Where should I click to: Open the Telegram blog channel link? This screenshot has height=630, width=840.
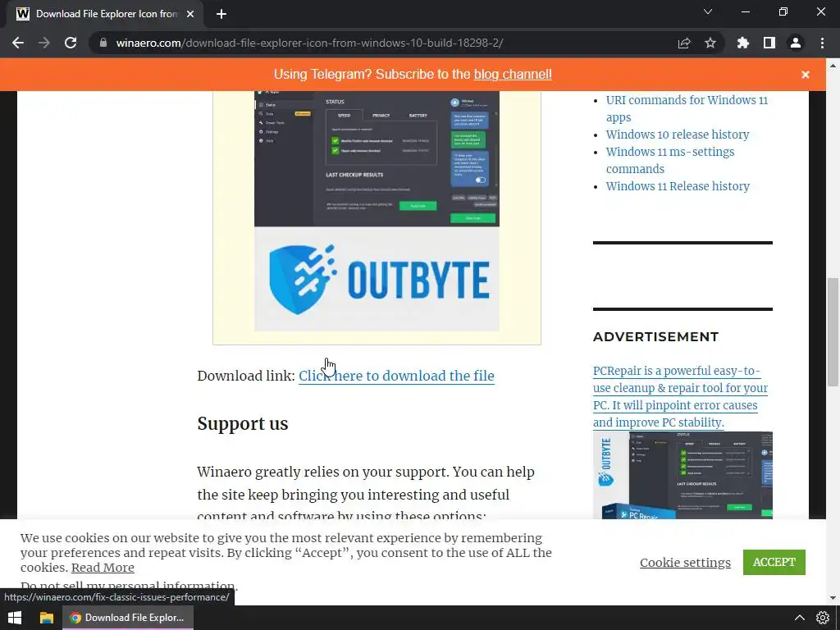click(x=513, y=74)
